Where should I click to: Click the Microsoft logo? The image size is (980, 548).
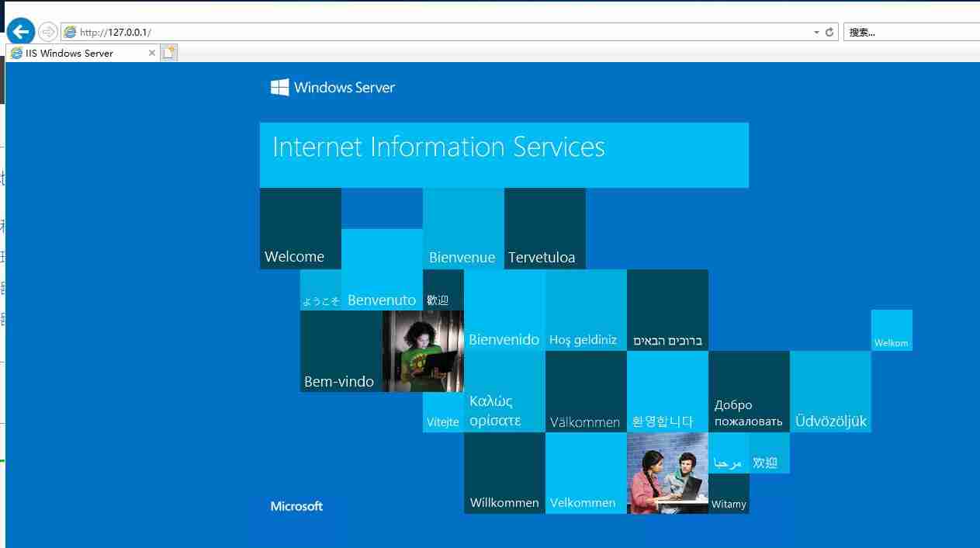[296, 505]
